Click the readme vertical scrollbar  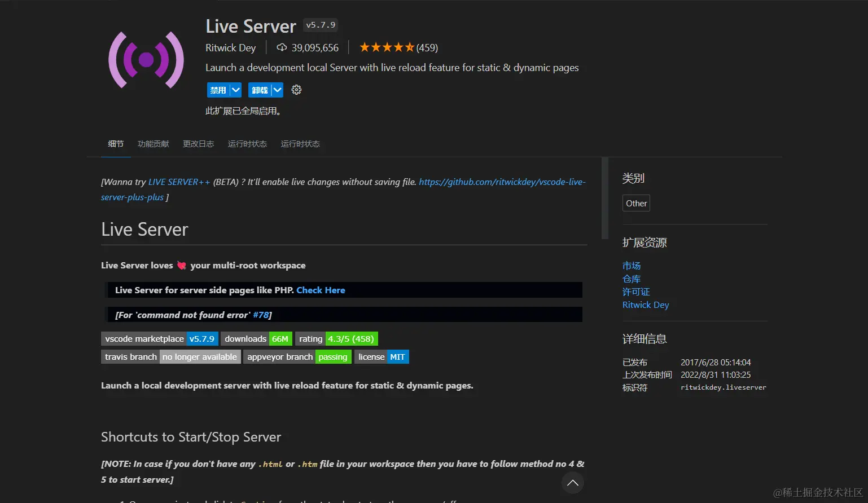[605, 198]
